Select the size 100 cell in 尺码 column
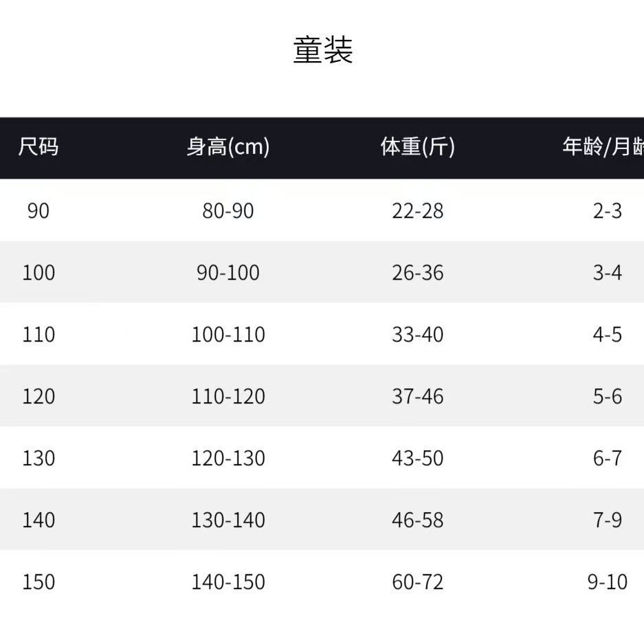Image resolution: width=644 pixels, height=644 pixels. point(38,272)
